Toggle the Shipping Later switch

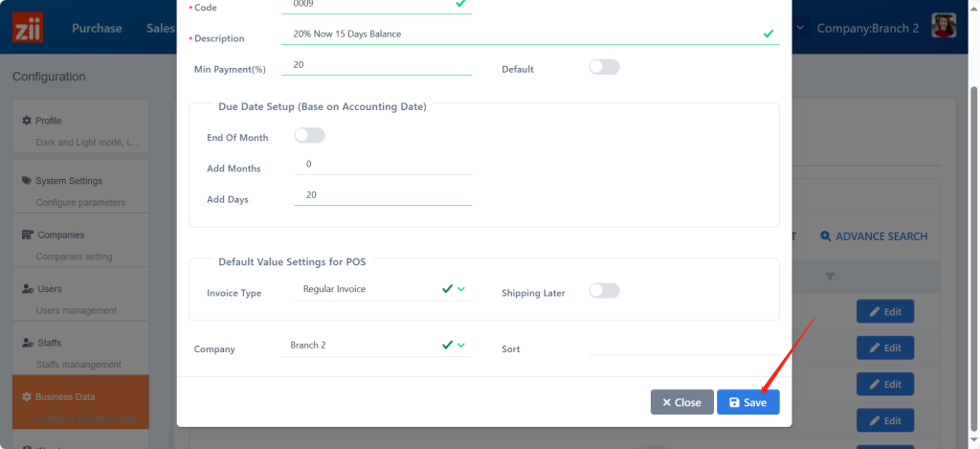604,291
